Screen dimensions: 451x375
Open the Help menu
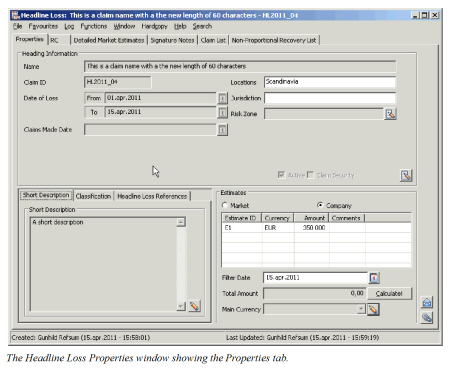click(180, 26)
